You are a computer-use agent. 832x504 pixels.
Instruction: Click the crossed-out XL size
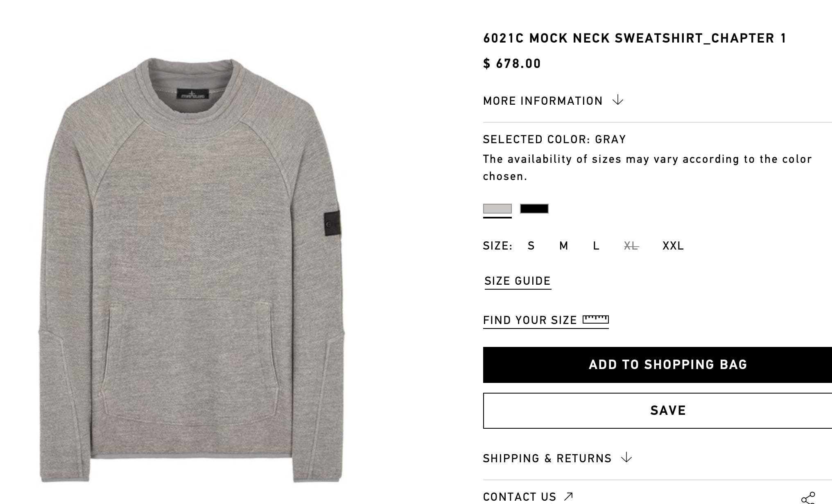pos(631,246)
